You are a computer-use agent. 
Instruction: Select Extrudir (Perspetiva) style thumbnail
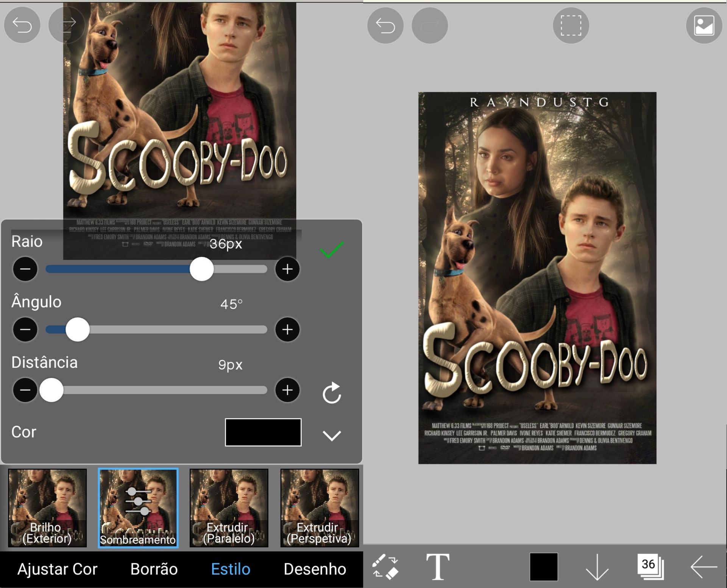click(x=320, y=508)
